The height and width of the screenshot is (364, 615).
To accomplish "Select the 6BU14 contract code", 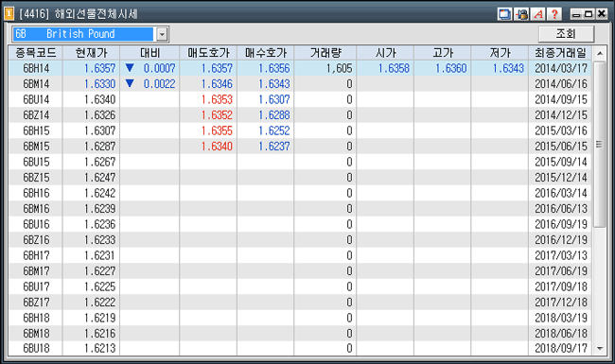I will point(36,99).
